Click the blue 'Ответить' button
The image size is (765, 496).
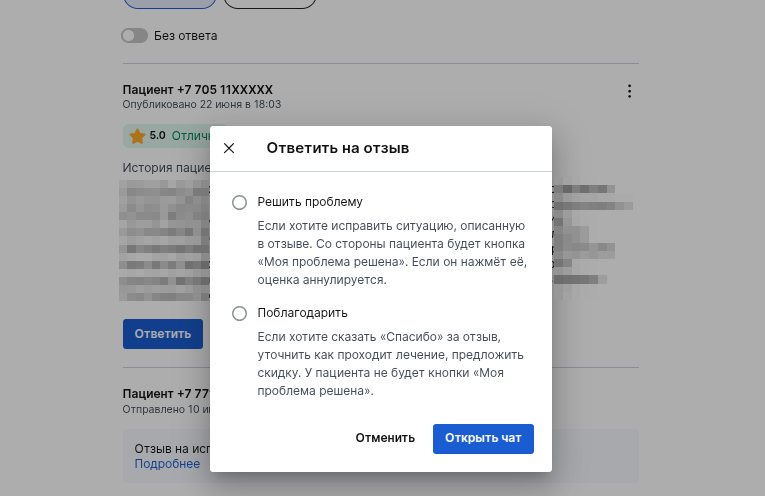pyautogui.click(x=162, y=334)
